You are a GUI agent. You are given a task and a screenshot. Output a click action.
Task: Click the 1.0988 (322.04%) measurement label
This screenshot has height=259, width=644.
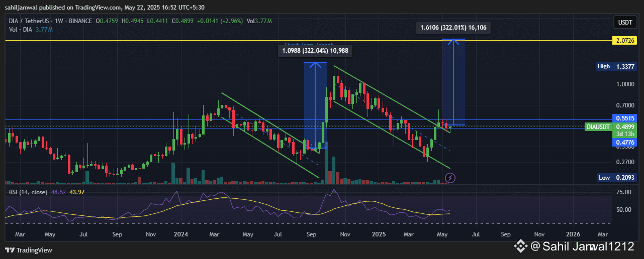pos(315,50)
